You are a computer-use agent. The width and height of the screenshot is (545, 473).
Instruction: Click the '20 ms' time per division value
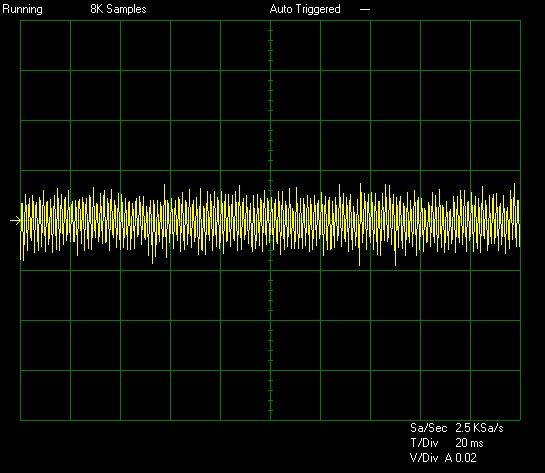[469, 443]
